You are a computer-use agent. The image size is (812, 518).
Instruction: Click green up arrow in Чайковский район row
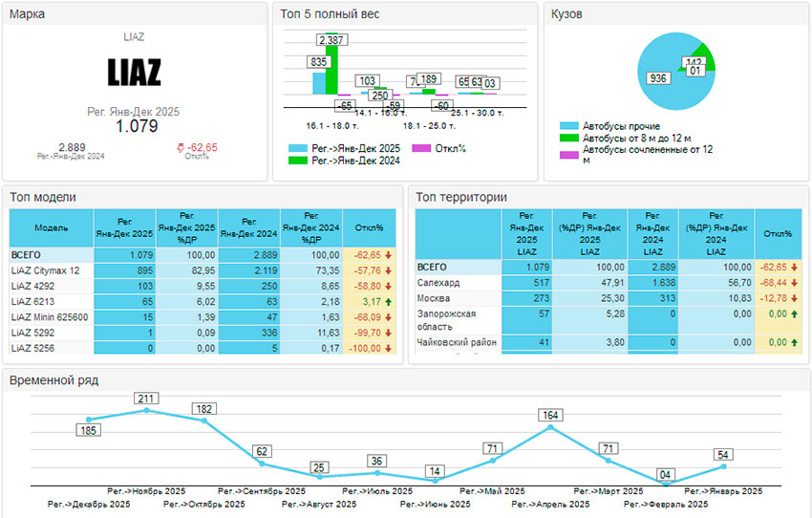(x=799, y=342)
